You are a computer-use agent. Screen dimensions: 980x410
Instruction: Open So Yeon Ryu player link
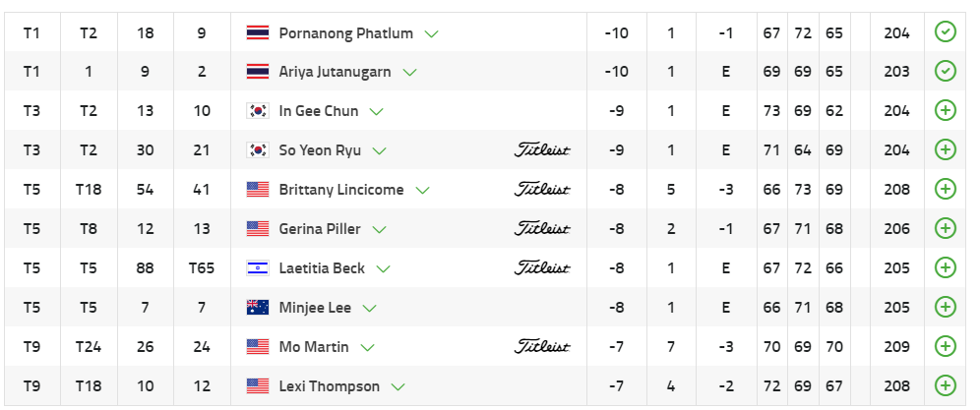pos(320,150)
